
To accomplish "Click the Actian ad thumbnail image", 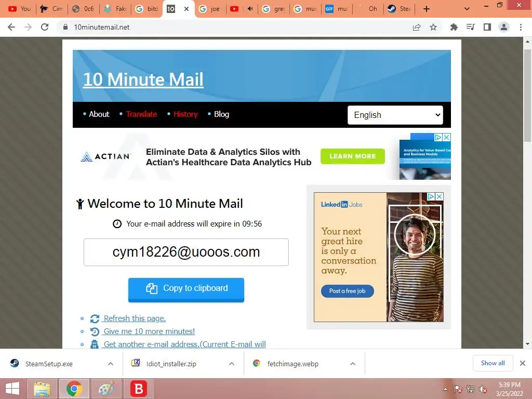I will pyautogui.click(x=425, y=160).
